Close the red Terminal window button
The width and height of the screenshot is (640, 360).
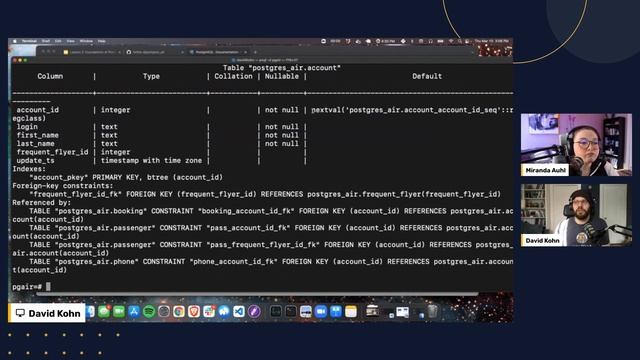(14, 60)
